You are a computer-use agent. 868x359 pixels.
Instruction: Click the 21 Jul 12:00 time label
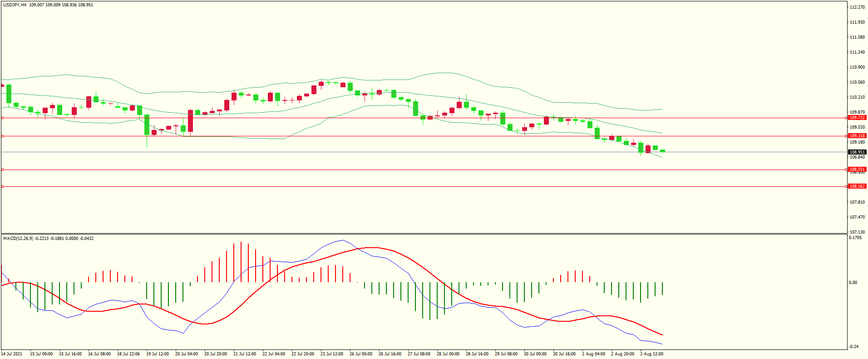[245, 354]
